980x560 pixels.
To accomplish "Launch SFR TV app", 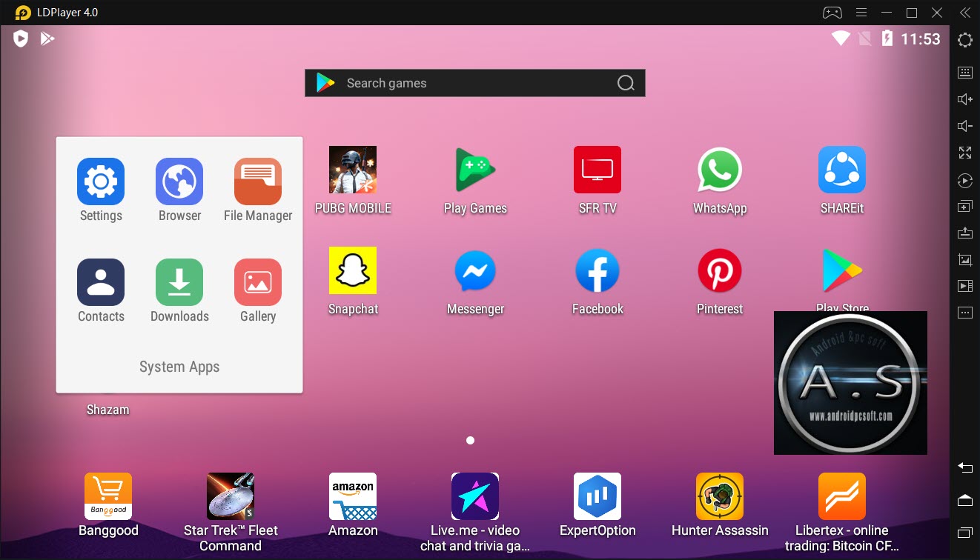I will (x=597, y=170).
